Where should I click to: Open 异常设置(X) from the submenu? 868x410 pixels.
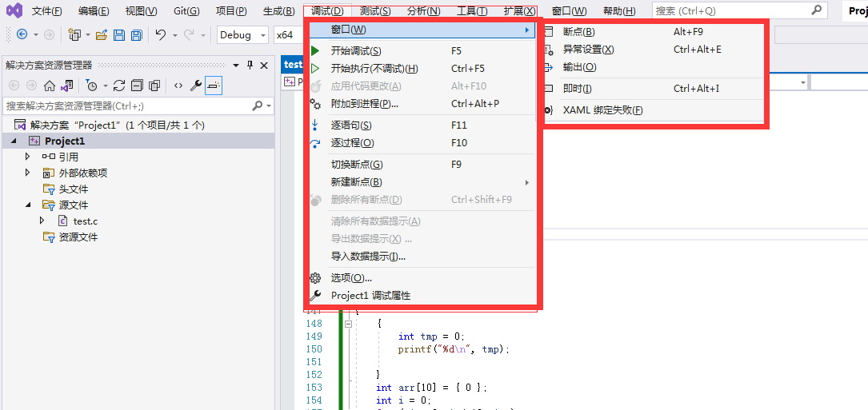coord(654,50)
